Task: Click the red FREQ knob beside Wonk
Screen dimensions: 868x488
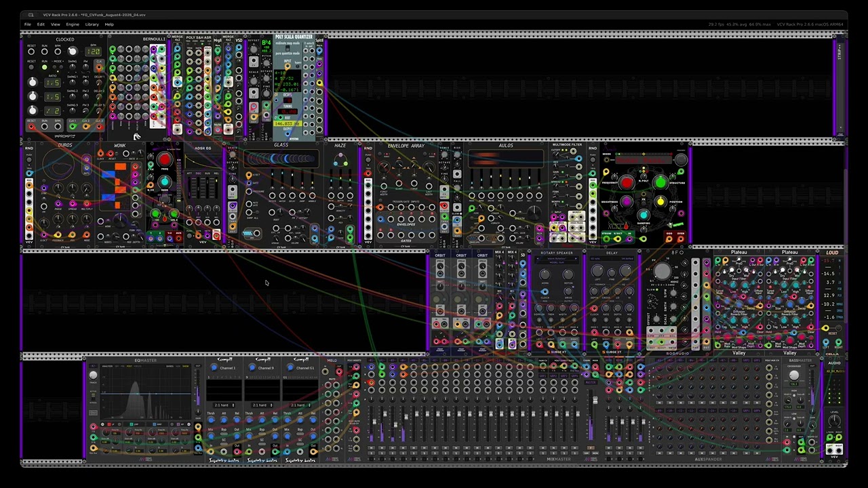Action: pyautogui.click(x=164, y=160)
